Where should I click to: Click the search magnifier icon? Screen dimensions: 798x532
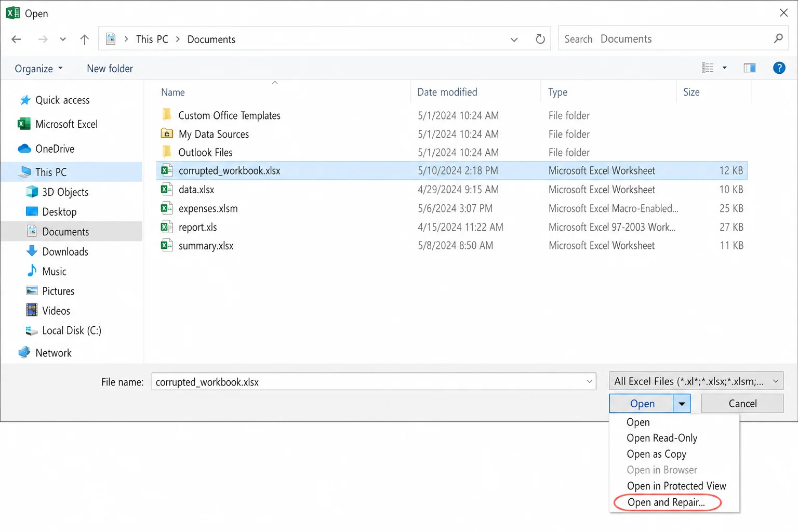pyautogui.click(x=778, y=38)
